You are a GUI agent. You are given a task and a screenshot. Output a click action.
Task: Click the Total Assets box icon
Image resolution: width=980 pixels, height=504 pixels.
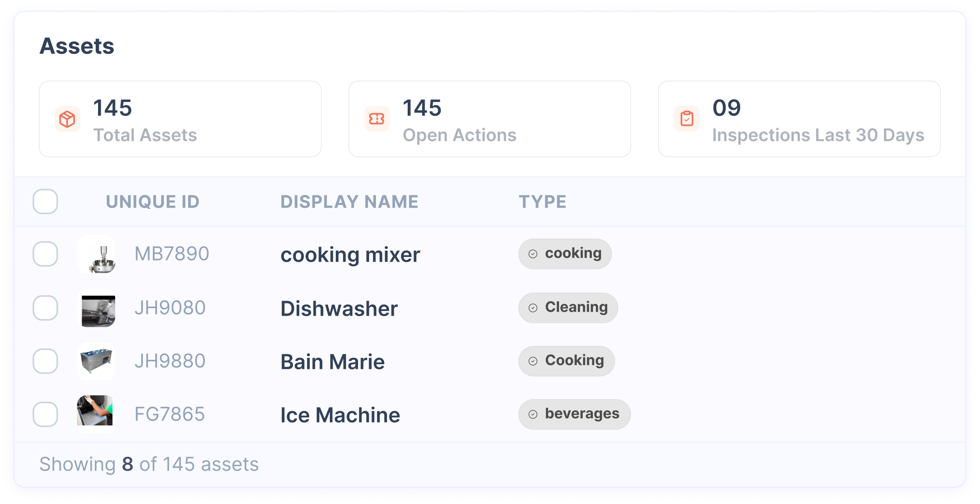click(67, 119)
